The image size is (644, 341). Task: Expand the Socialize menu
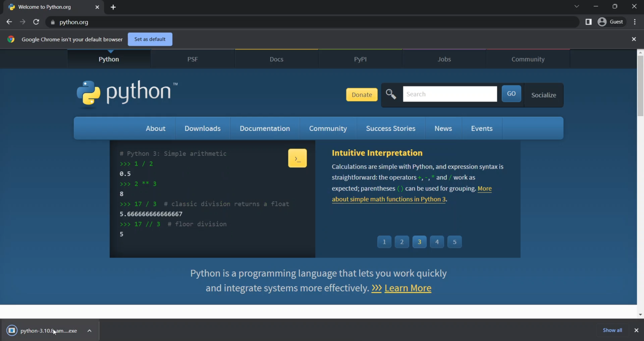[x=543, y=95]
